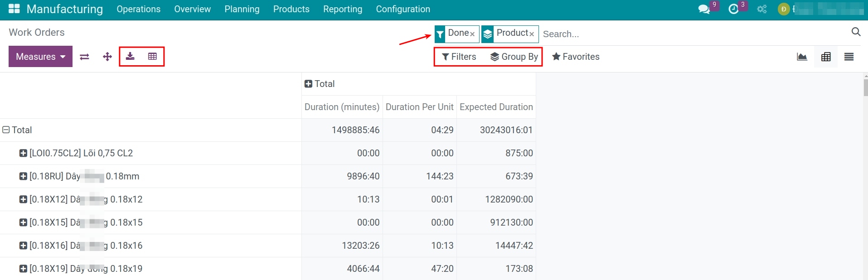Open the Planning menu
This screenshot has width=868, height=280.
(x=242, y=9)
